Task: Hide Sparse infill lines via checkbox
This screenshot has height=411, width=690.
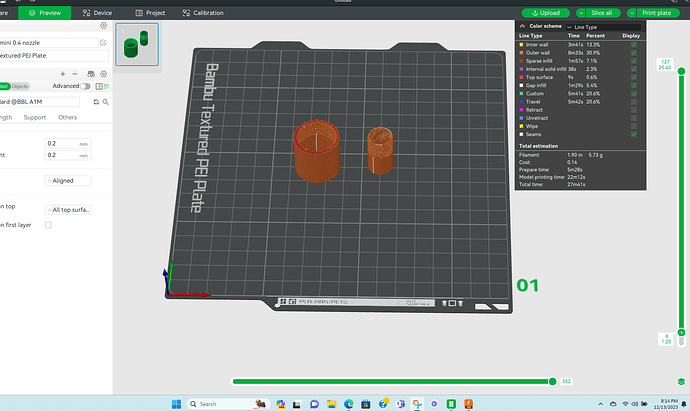Action: click(x=634, y=61)
